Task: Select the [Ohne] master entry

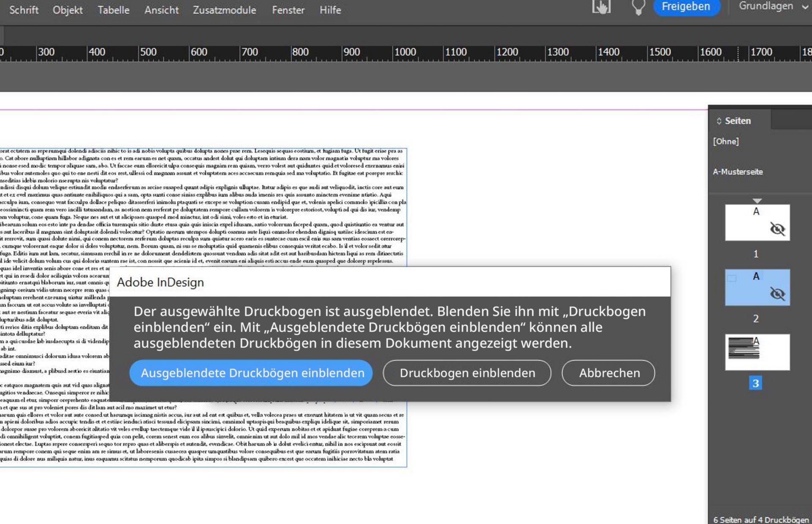Action: click(726, 142)
